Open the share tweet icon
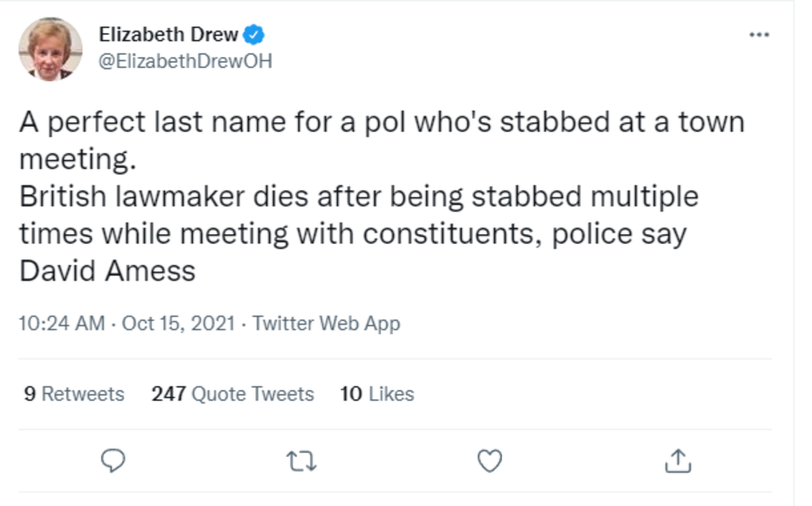The image size is (812, 506). pyautogui.click(x=679, y=460)
